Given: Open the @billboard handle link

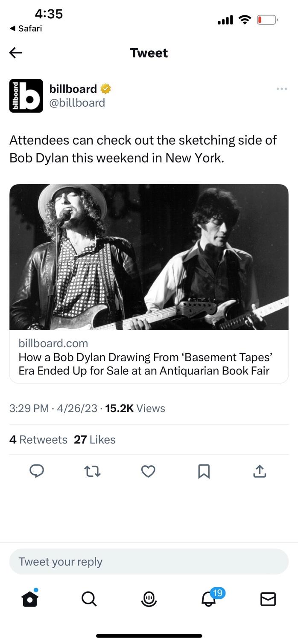Looking at the screenshot, I should coord(77,103).
